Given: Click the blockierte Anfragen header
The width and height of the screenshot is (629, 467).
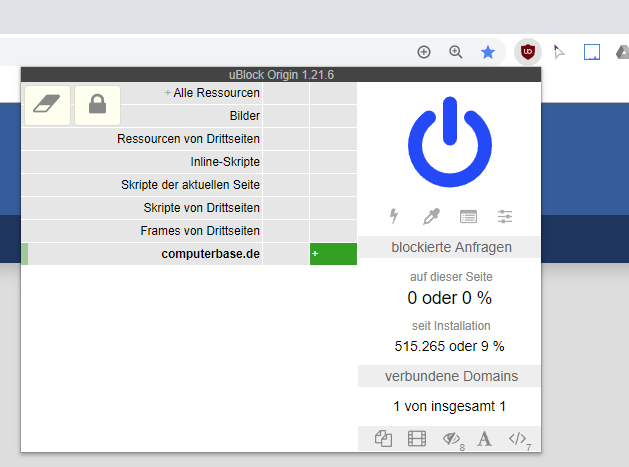Looking at the screenshot, I should [449, 247].
